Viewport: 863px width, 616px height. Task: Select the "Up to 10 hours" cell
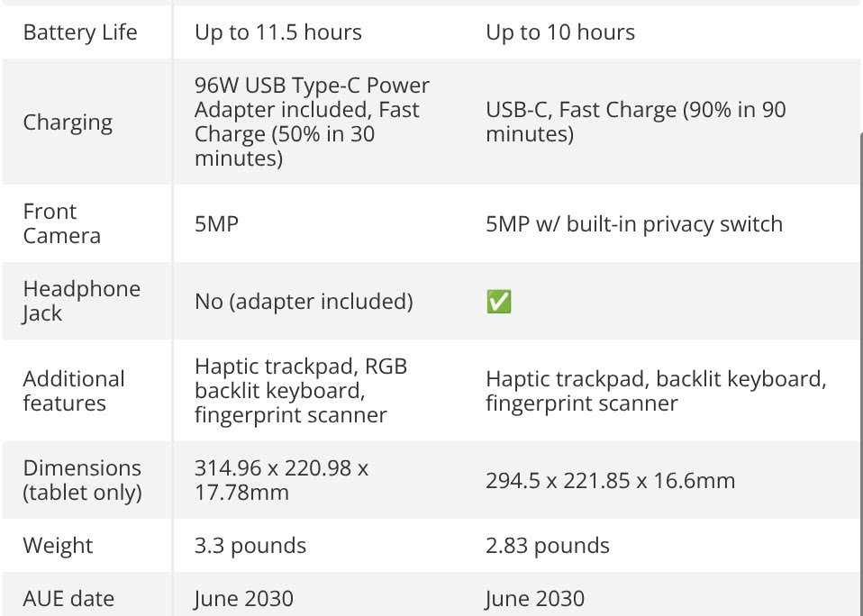tap(560, 32)
